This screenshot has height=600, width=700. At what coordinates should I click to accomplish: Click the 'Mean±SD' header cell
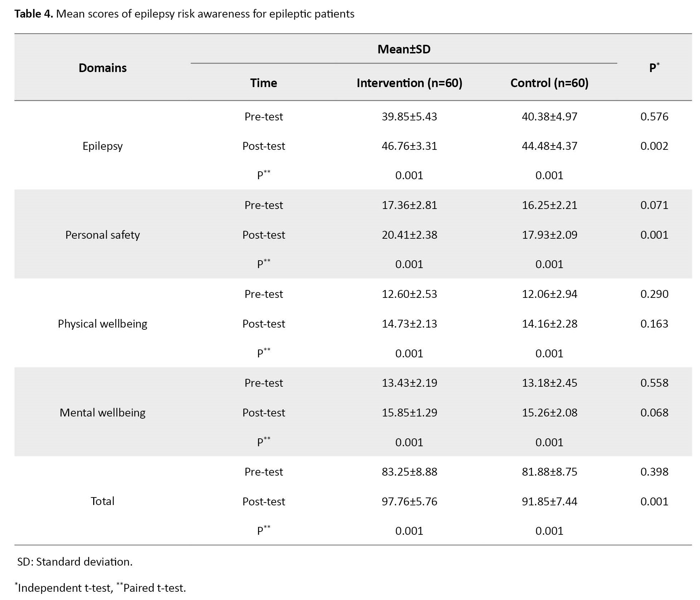(404, 49)
